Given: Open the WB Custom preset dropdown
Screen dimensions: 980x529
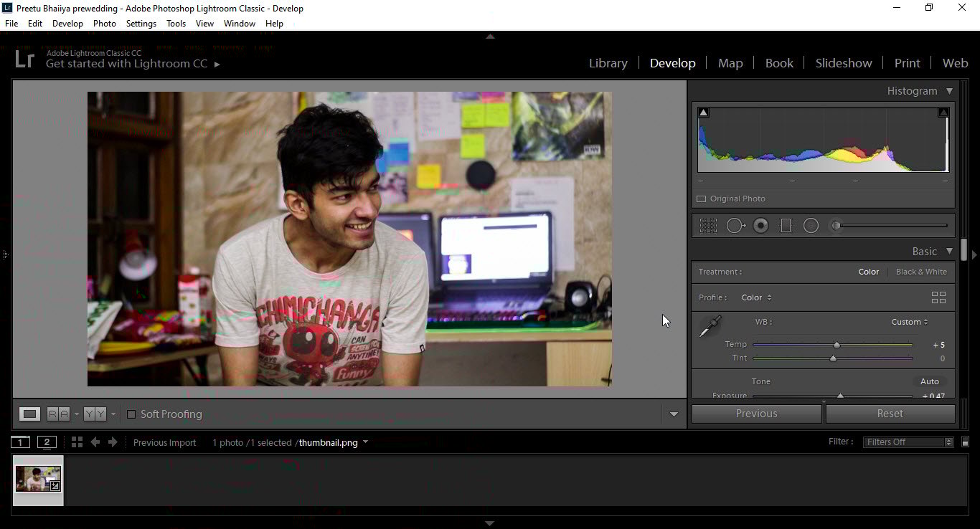Looking at the screenshot, I should (x=910, y=322).
